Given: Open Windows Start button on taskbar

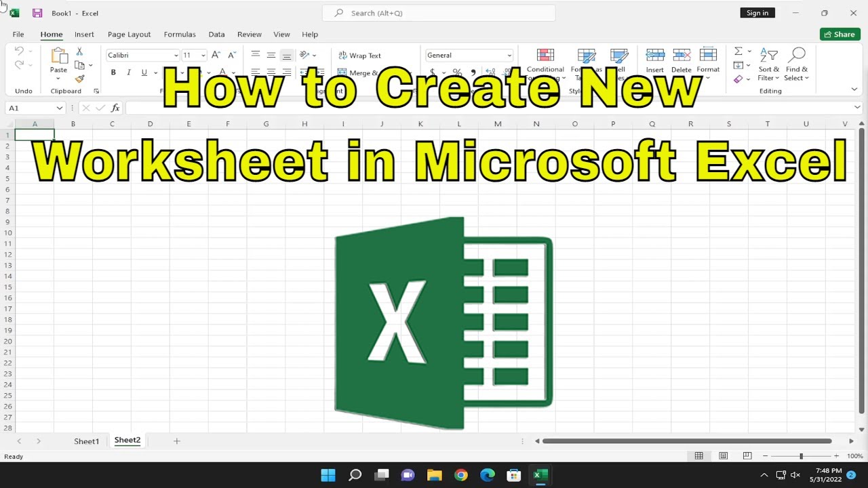Looking at the screenshot, I should pos(328,475).
